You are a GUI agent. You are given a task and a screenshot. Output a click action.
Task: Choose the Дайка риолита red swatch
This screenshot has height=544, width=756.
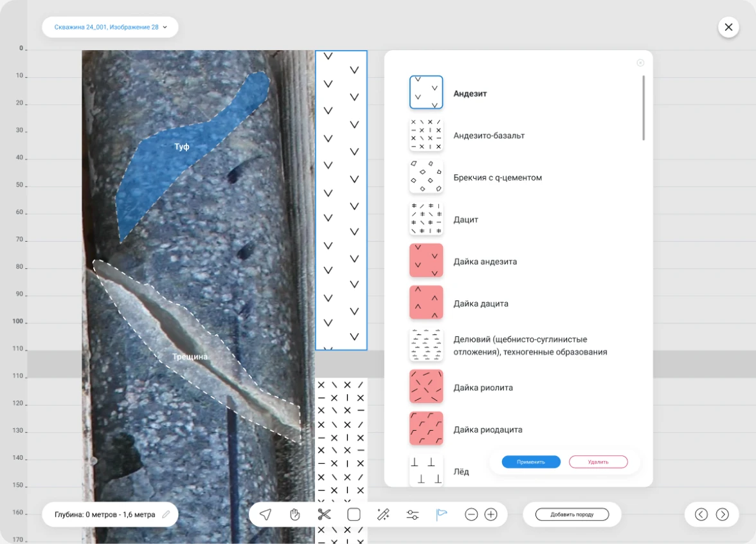426,387
